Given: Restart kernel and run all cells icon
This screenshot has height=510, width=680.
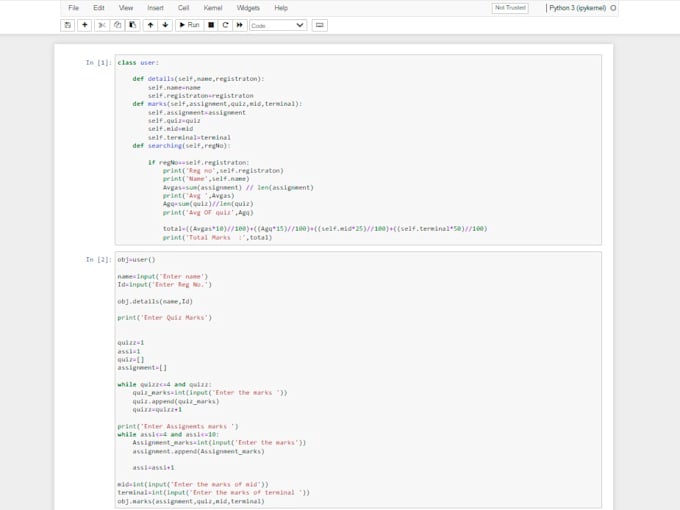Looking at the screenshot, I should 240,25.
